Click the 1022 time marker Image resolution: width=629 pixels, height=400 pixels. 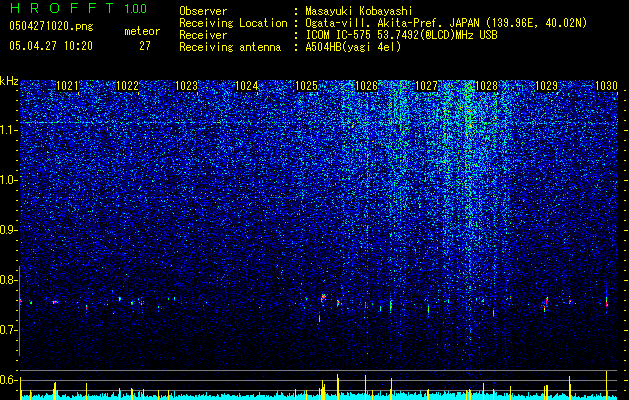point(127,86)
